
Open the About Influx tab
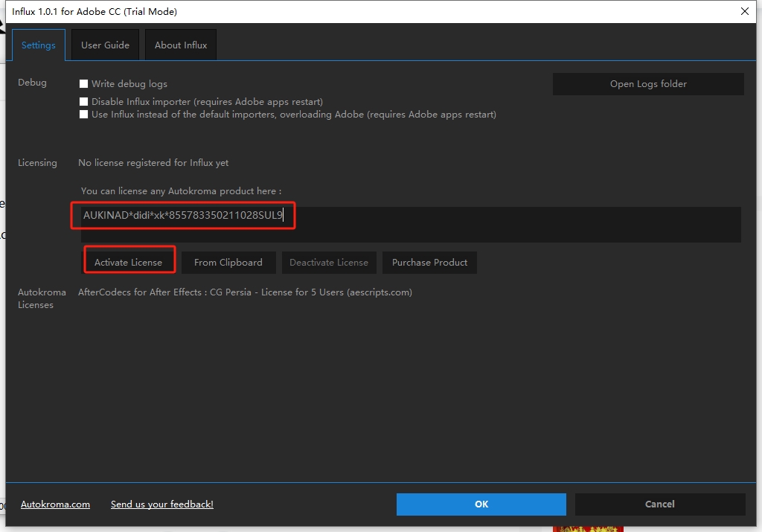[x=181, y=45]
